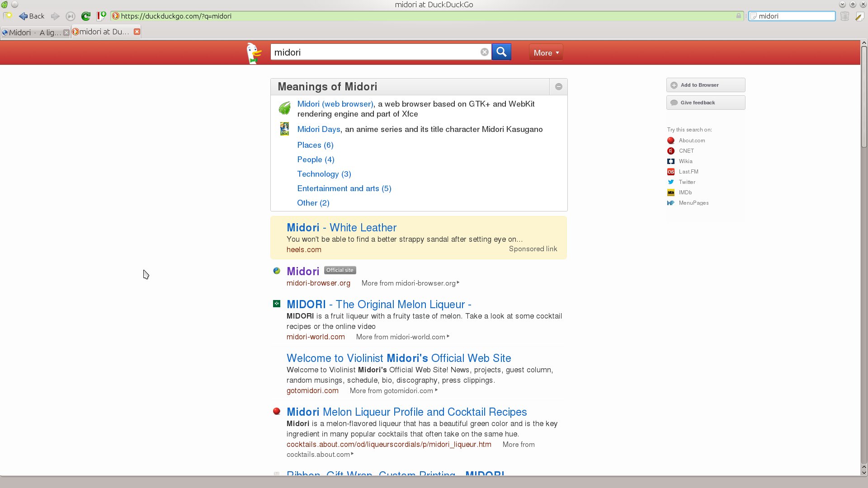Expand More from gotomidori.com
Image resolution: width=868 pixels, height=488 pixels.
pyautogui.click(x=393, y=391)
